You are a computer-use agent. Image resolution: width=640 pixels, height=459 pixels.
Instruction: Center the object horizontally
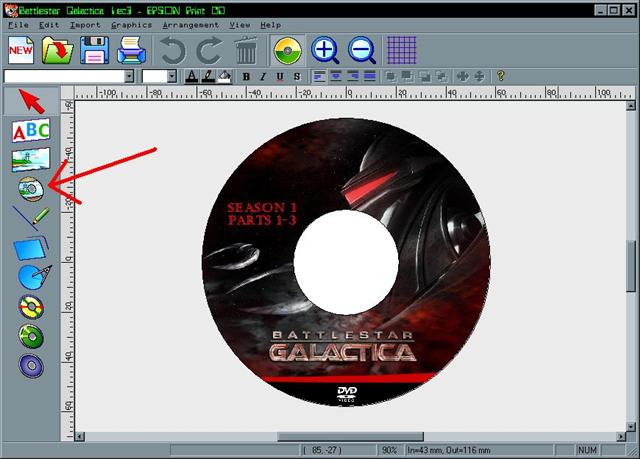462,76
